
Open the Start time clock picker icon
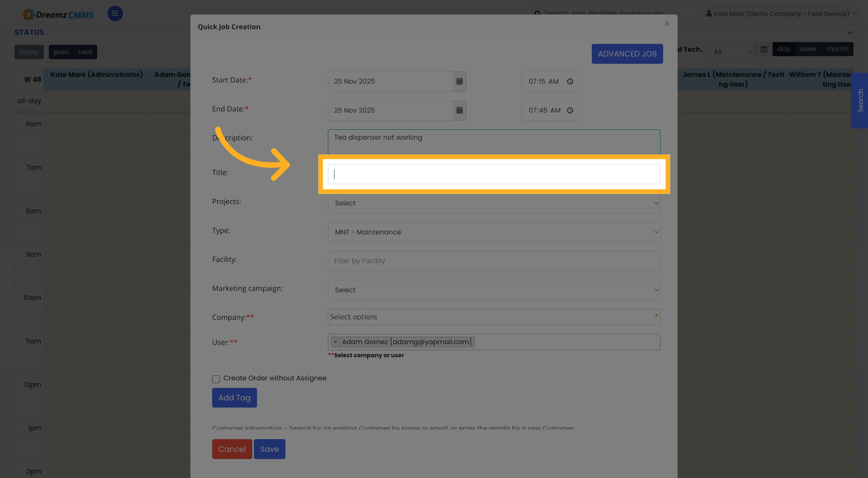tap(570, 81)
